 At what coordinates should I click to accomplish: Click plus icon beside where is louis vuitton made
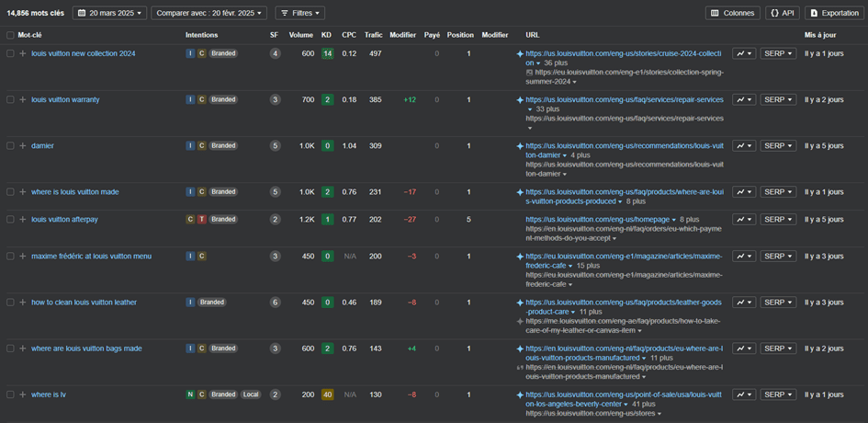(23, 192)
